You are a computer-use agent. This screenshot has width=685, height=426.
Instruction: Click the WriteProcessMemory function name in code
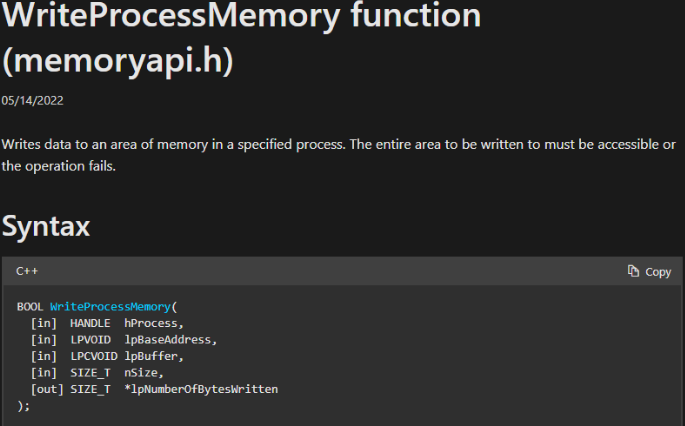tap(110, 306)
